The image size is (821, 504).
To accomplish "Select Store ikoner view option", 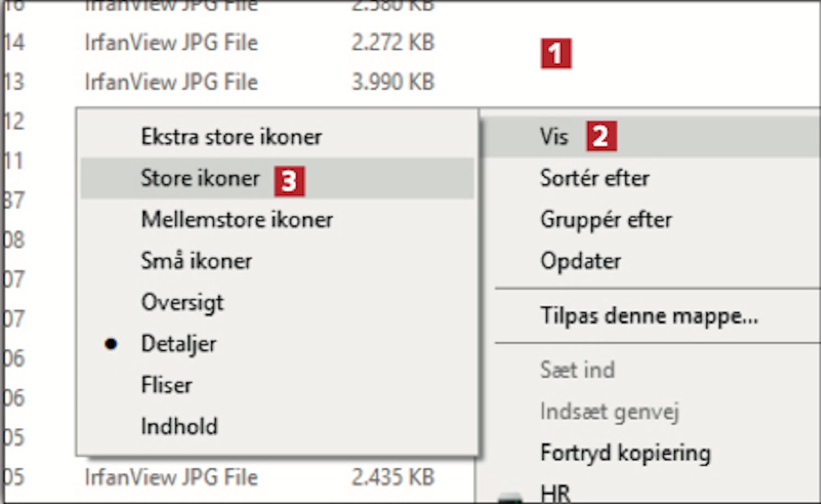I will click(x=277, y=178).
